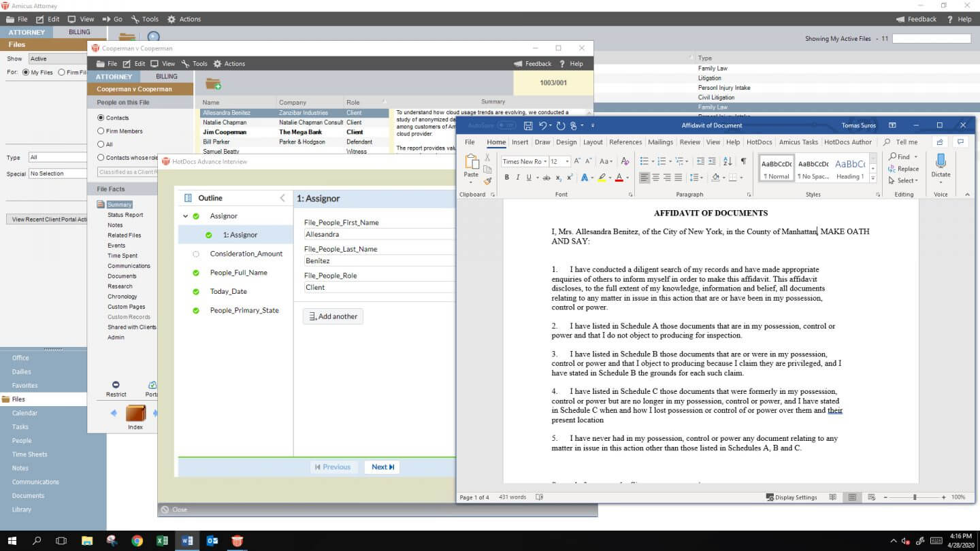Image resolution: width=980 pixels, height=551 pixels.
Task: Select the Consideration_Amount outline item
Action: 246,254
